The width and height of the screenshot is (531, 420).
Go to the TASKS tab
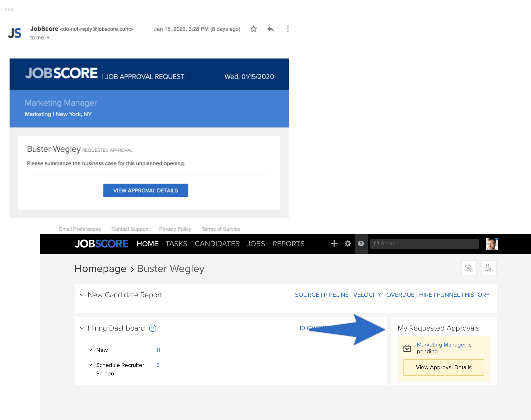coord(176,244)
